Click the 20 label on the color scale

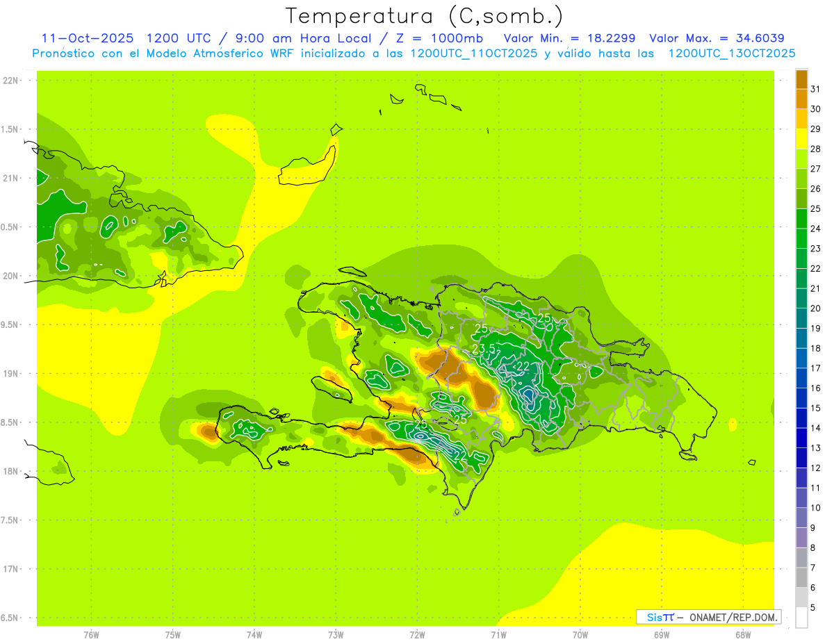pyautogui.click(x=815, y=308)
